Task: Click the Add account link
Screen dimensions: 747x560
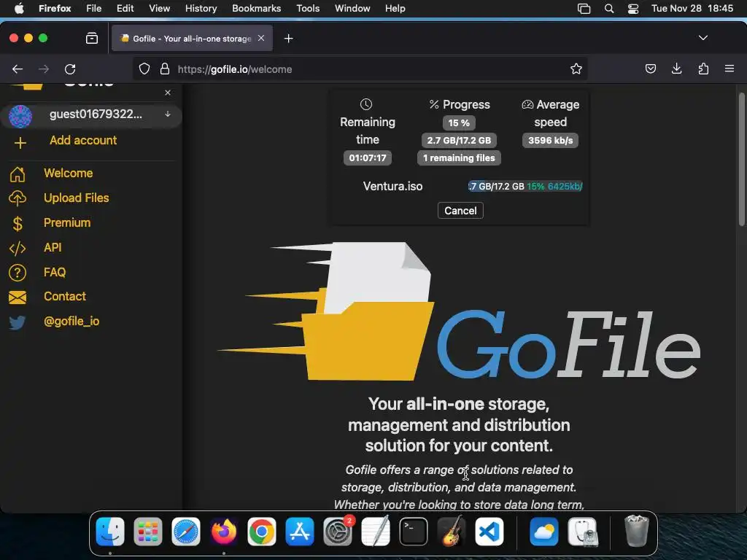Action: pos(83,141)
